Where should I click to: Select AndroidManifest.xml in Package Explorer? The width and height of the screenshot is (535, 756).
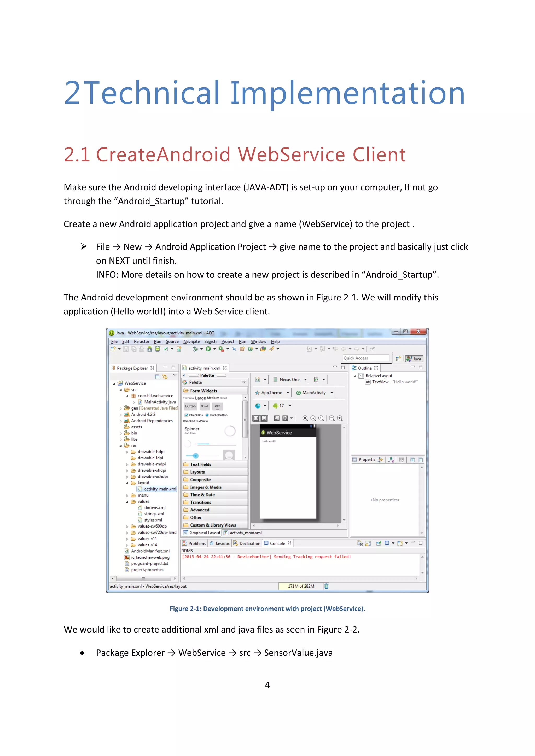(x=147, y=551)
